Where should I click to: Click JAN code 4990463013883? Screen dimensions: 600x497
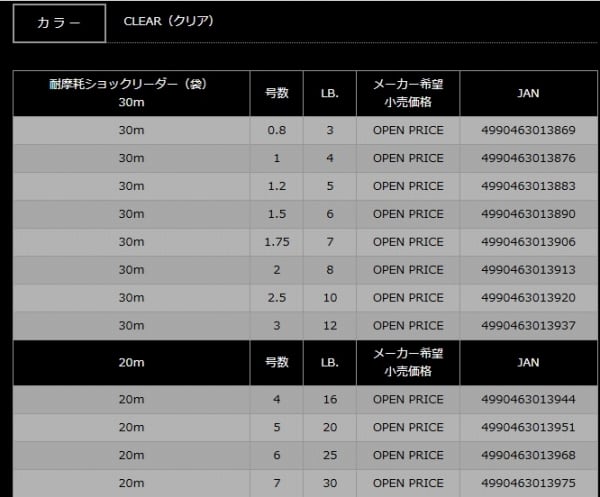[529, 186]
